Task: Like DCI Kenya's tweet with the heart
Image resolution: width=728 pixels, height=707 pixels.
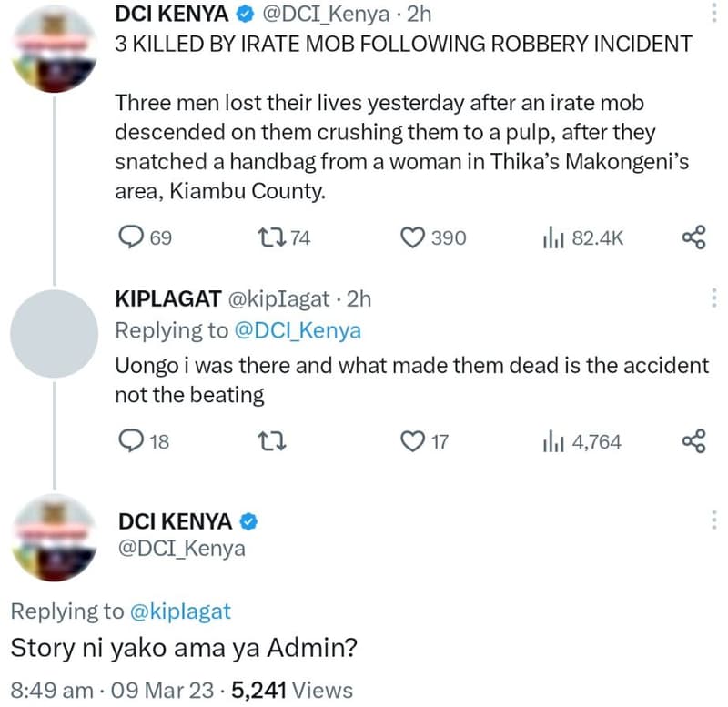Action: click(411, 237)
